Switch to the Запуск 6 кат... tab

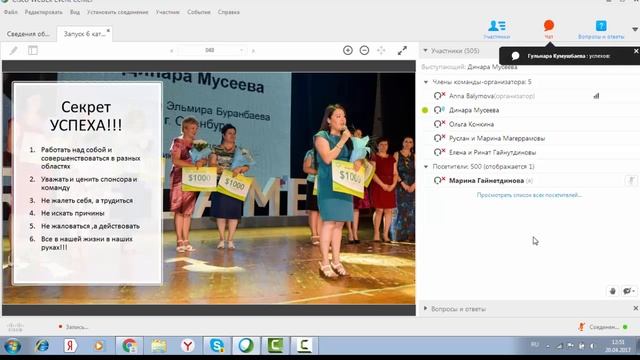84,34
